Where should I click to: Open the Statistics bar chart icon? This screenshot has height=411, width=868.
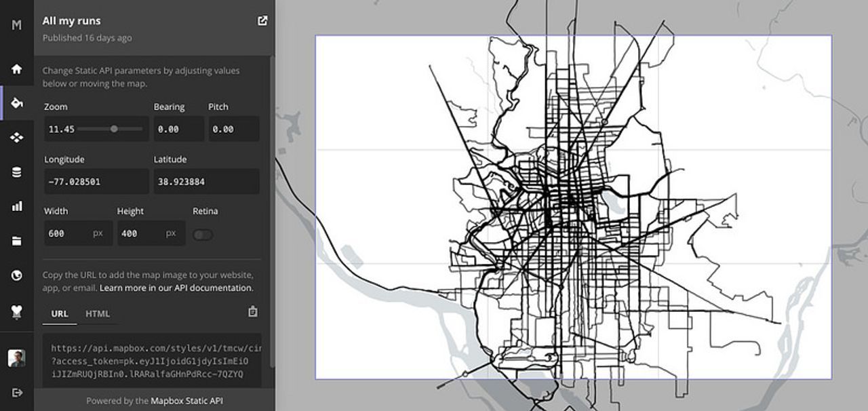16,206
